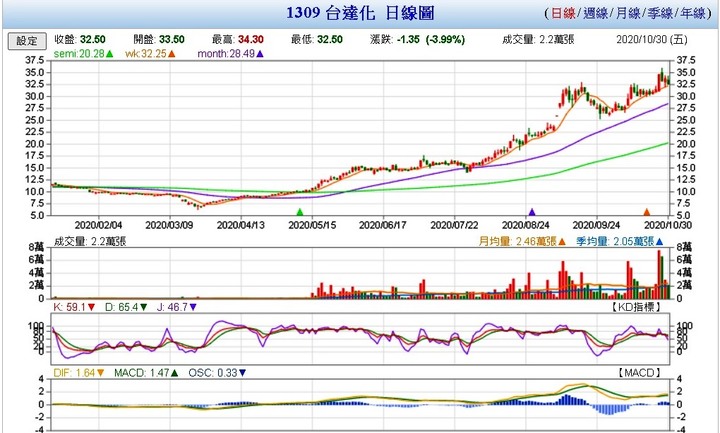
Task: Click the K: 59.1 indicator value
Action: click(70, 307)
